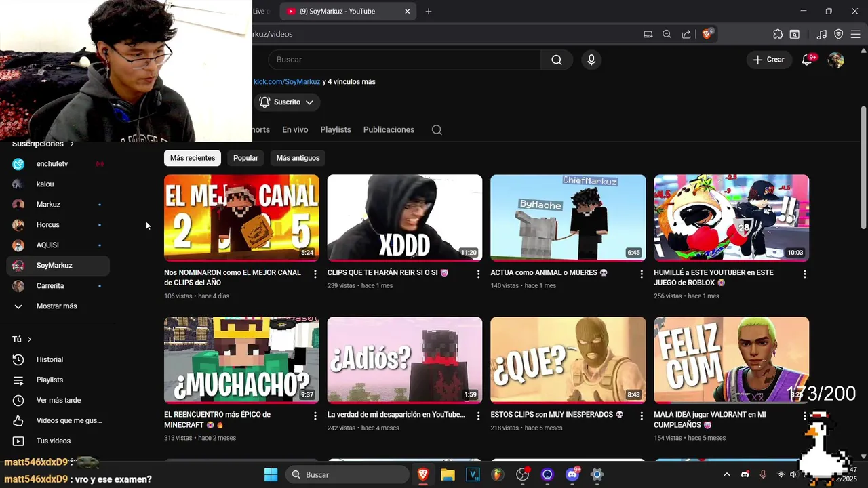Click the page vertical scrollbar
Viewport: 868px width, 488px height.
pos(863,167)
